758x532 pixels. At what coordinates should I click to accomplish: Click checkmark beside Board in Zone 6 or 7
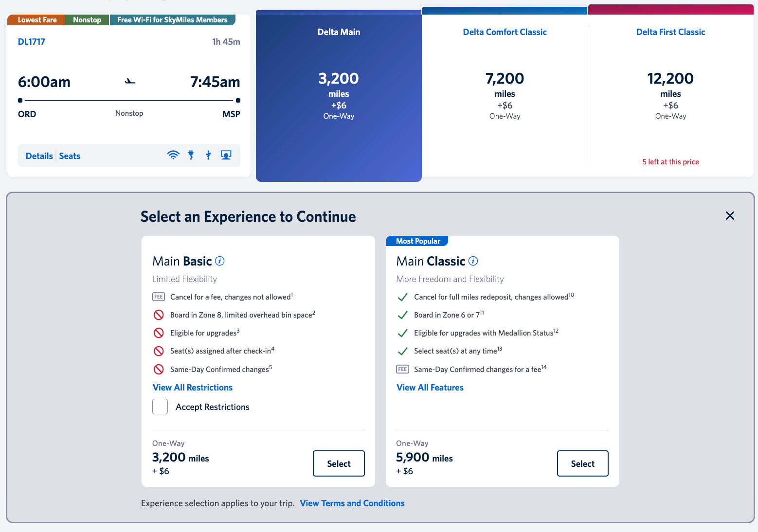(402, 315)
